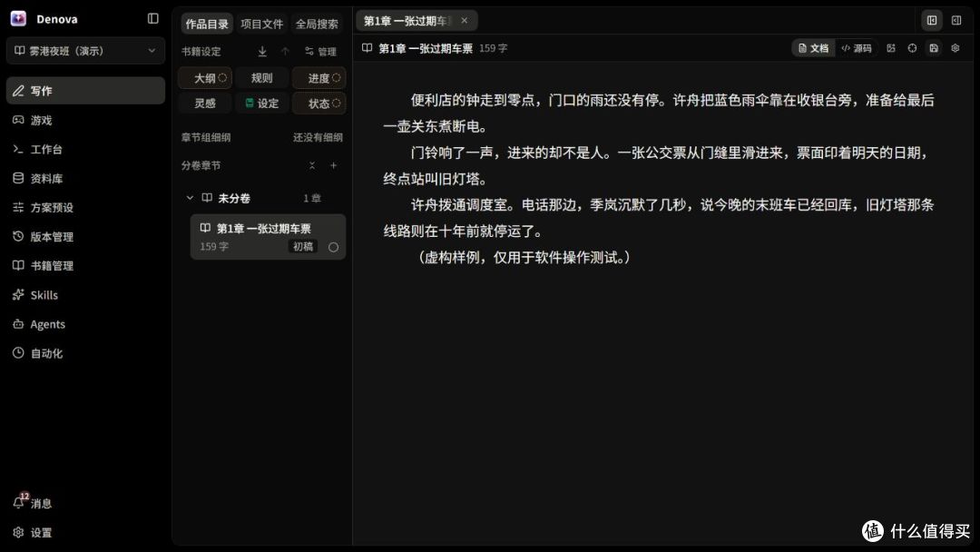
Task: Click the 1 章 count on 未分卷
Action: tap(312, 198)
